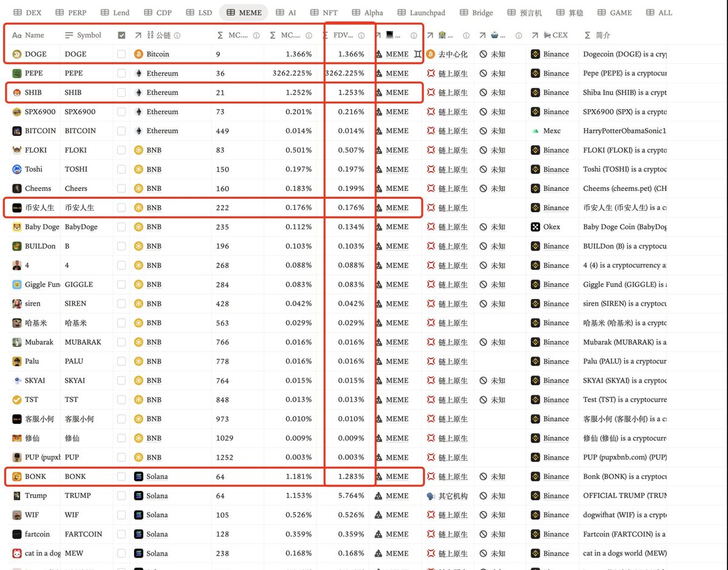
Task: Tick the checkbox in the Mubarak row
Action: (x=121, y=342)
